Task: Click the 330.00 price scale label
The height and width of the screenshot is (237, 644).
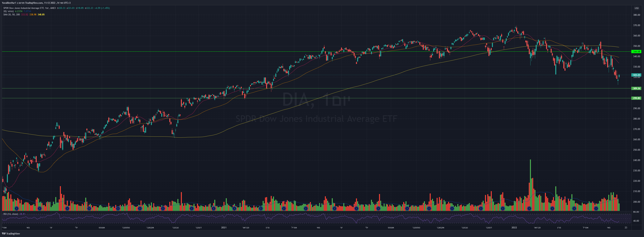Action: [x=637, y=67]
